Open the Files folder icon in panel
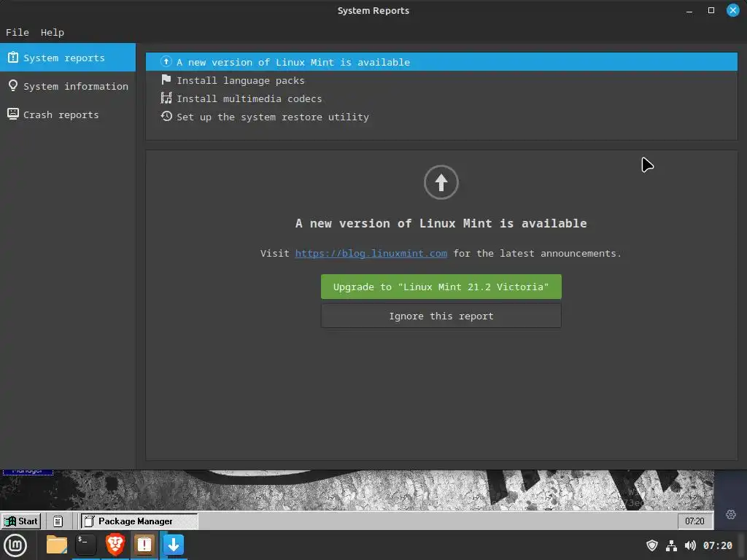Viewport: 747px width, 560px height. (57, 545)
